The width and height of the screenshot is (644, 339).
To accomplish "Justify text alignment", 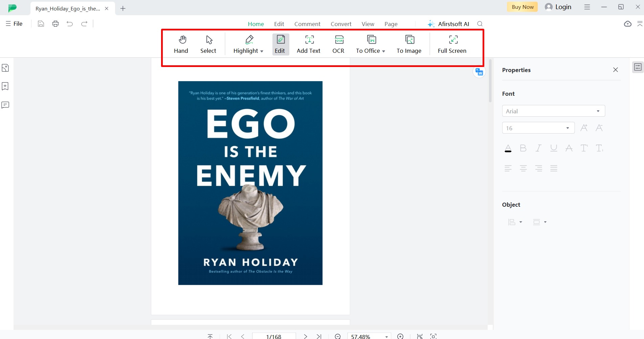I will (x=554, y=168).
